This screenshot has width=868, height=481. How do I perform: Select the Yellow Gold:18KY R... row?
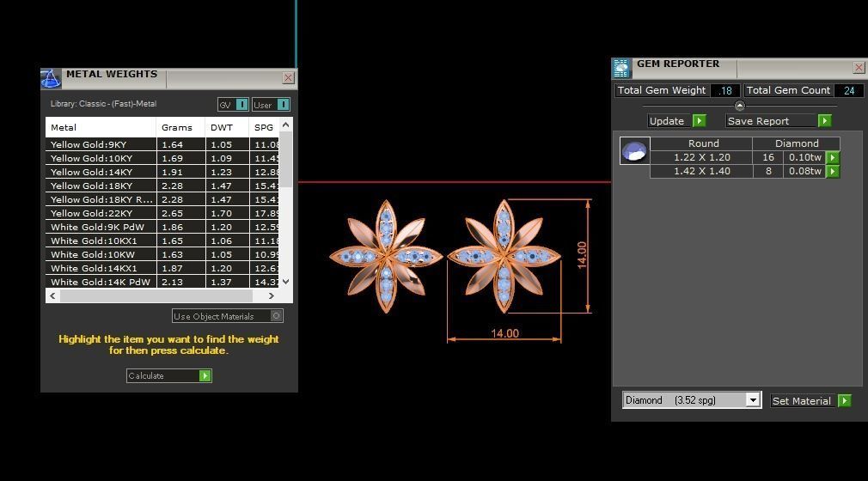[x=162, y=199]
